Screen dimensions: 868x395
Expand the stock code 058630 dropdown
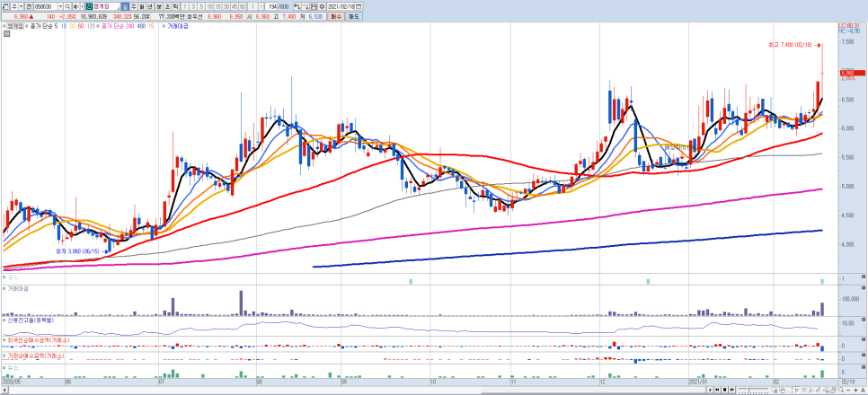coord(60,6)
